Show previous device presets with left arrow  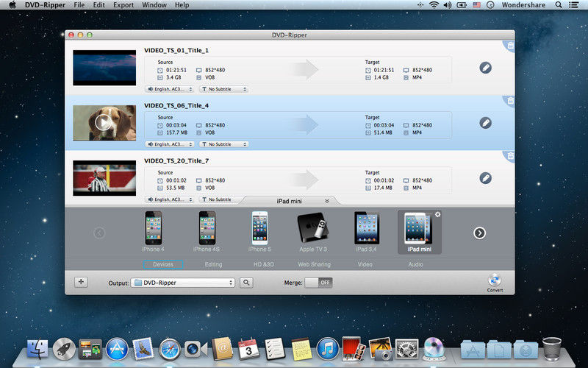[99, 233]
